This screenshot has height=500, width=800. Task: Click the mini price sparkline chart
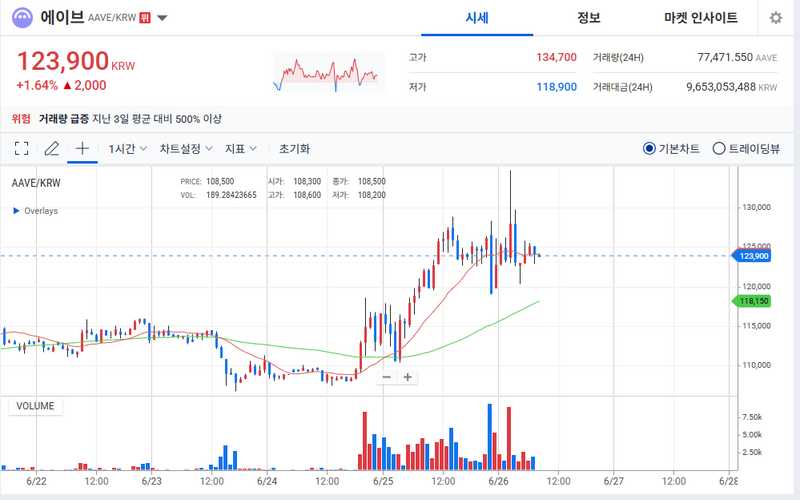pyautogui.click(x=329, y=72)
